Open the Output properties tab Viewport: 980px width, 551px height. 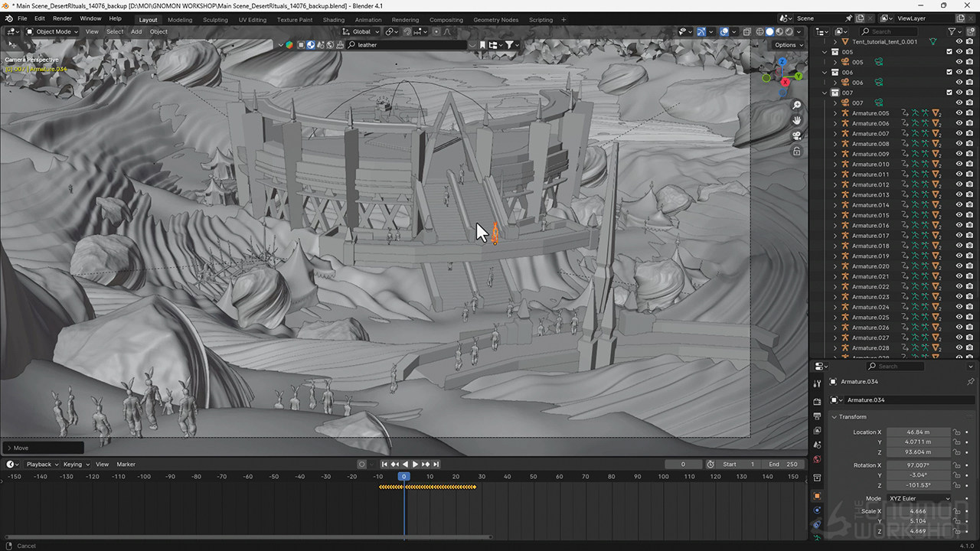pos(817,416)
